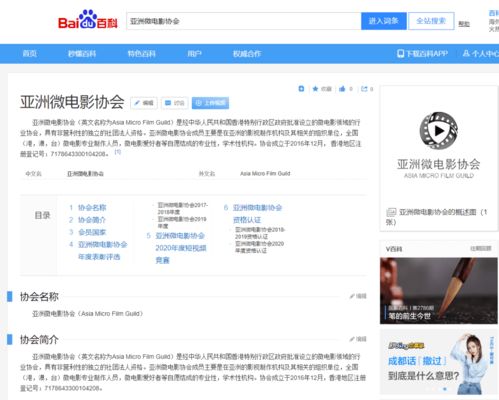The width and height of the screenshot is (499, 400).
Task: Click the small blue square icon before 收藏
Action: click(x=301, y=89)
